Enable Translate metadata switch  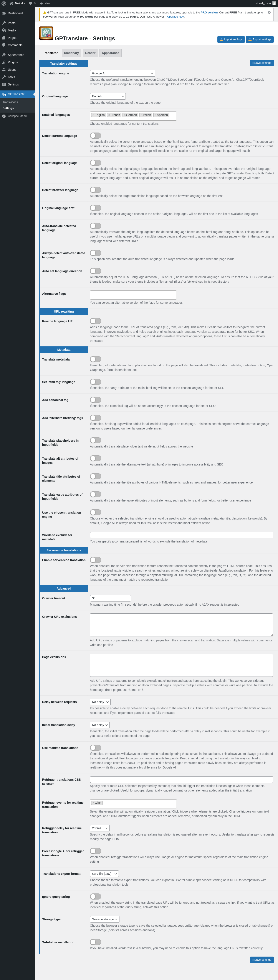(x=96, y=359)
